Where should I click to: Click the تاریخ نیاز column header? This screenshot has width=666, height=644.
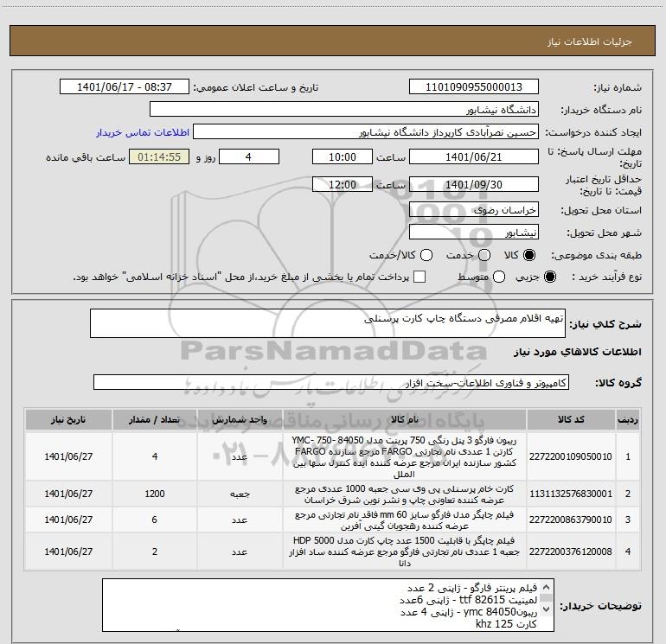68,419
